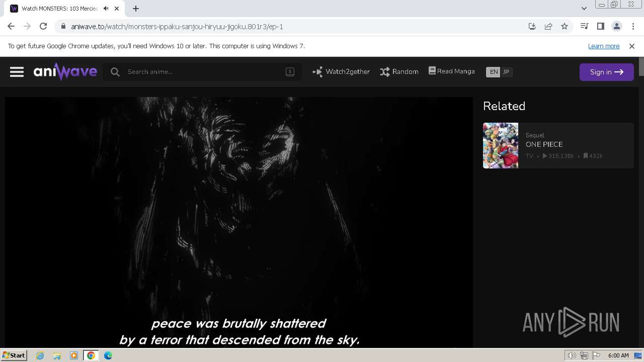Click the Sign in button
The image size is (644, 362).
coord(606,72)
